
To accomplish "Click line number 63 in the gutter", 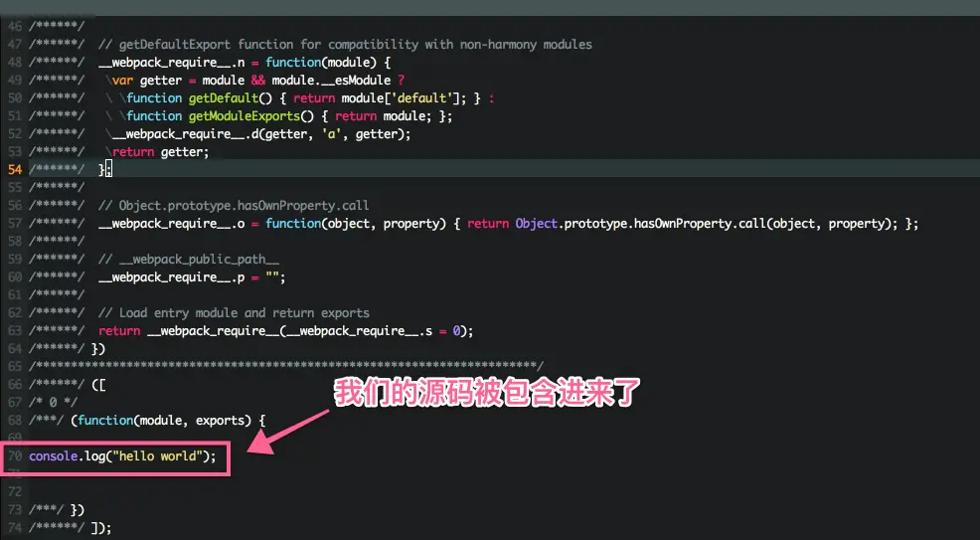I will (14, 330).
